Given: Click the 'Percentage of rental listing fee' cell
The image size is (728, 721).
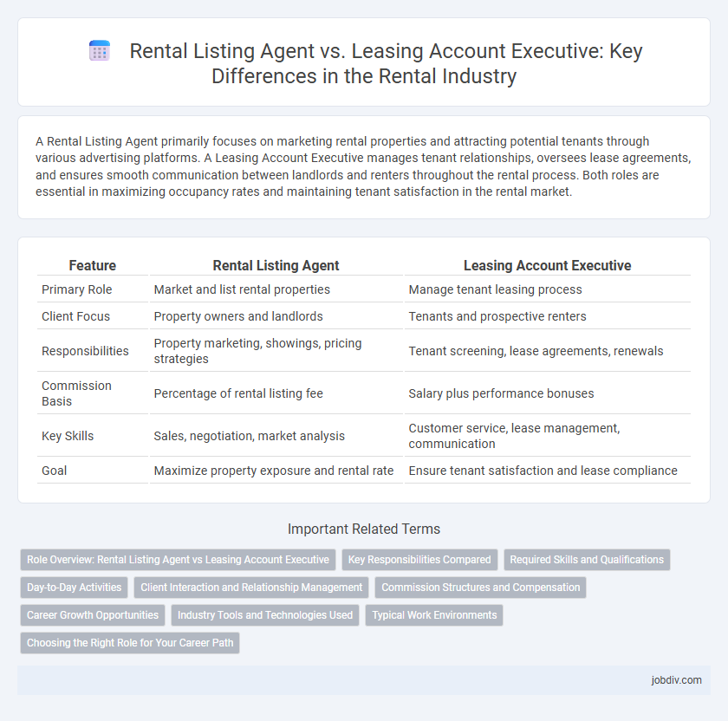Looking at the screenshot, I should 276,393.
